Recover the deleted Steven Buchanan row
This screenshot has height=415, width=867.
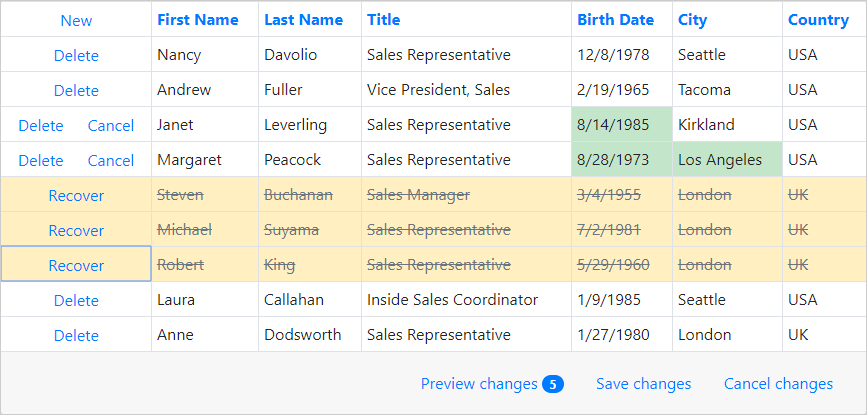click(76, 195)
